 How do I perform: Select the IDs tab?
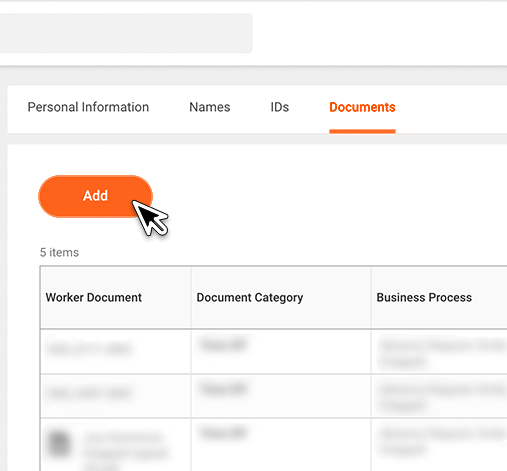pyautogui.click(x=279, y=107)
